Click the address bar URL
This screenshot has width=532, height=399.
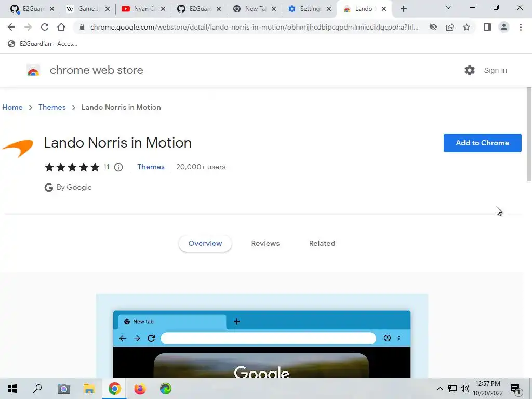pyautogui.click(x=254, y=27)
